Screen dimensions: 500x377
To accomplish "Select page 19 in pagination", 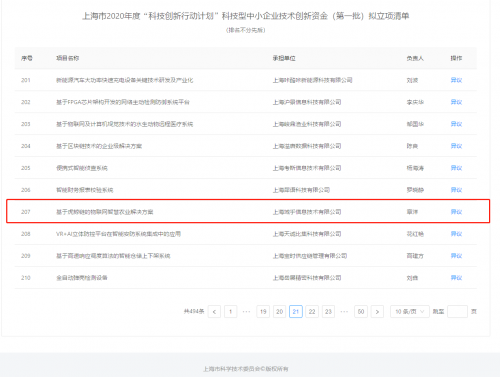I will [263, 312].
